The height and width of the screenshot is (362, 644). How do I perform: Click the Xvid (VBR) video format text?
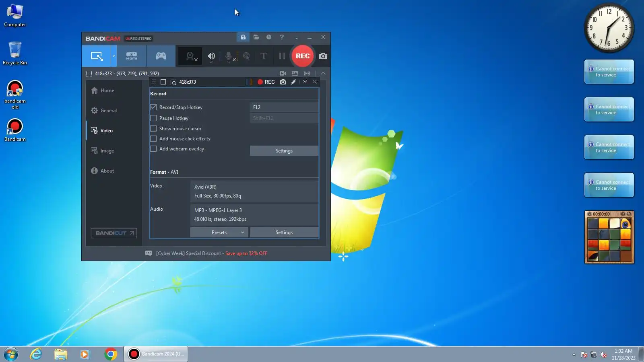coord(205,187)
